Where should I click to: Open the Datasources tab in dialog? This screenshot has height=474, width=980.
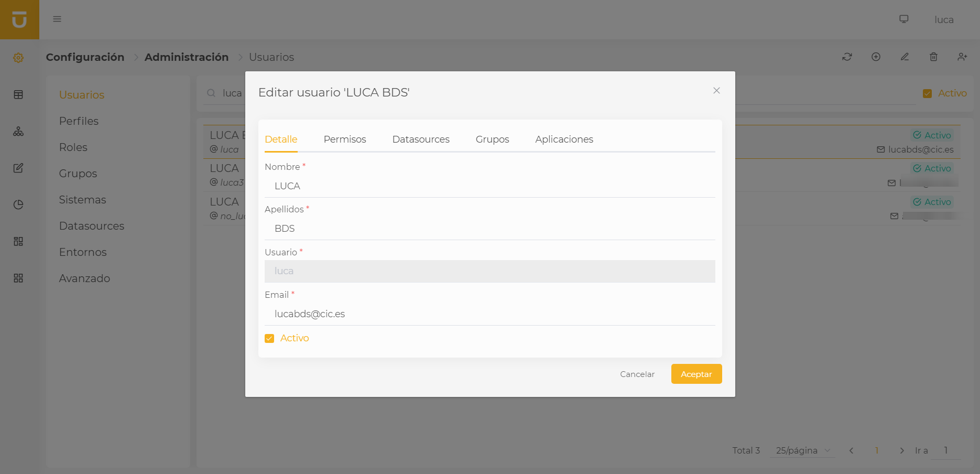click(420, 139)
